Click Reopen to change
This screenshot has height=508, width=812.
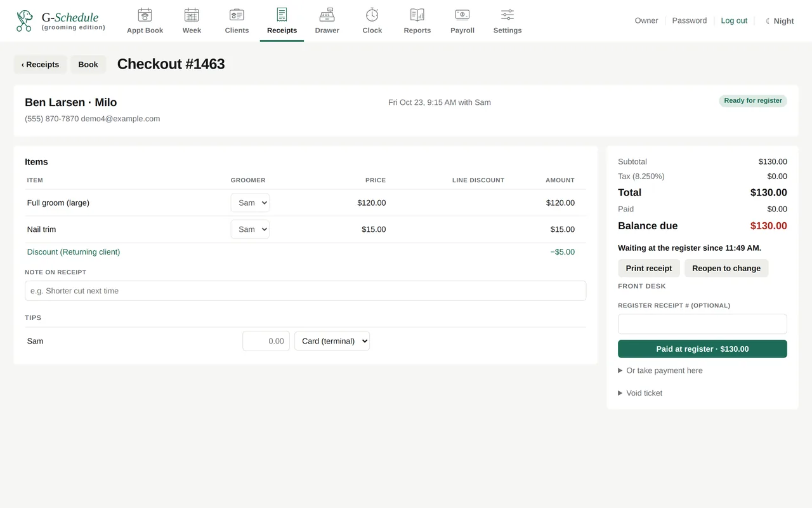pyautogui.click(x=726, y=268)
